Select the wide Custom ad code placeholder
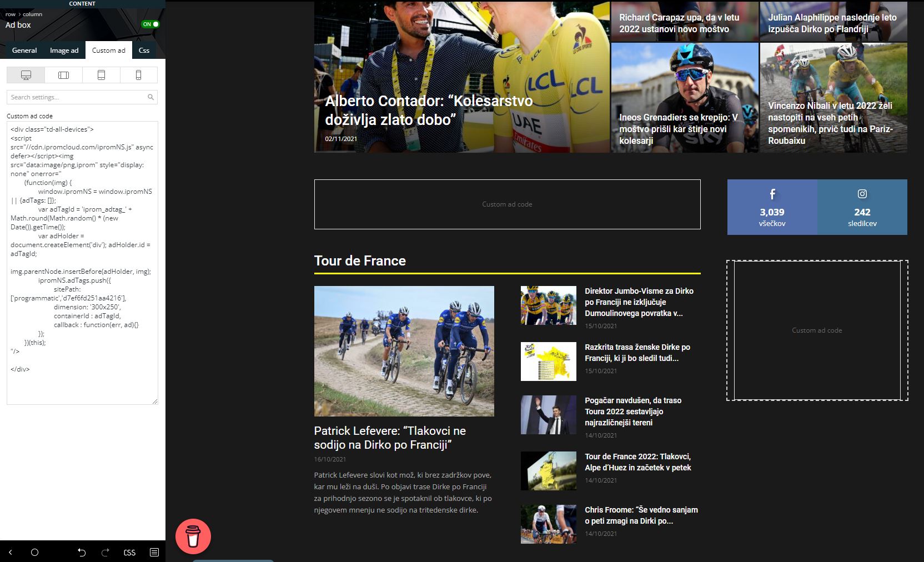 pyautogui.click(x=508, y=204)
